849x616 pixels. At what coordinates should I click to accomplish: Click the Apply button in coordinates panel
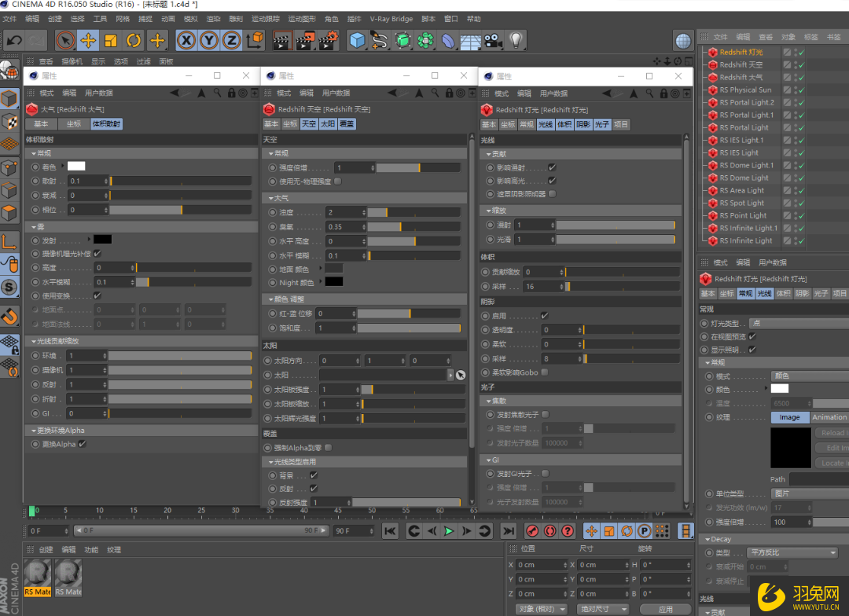666,609
